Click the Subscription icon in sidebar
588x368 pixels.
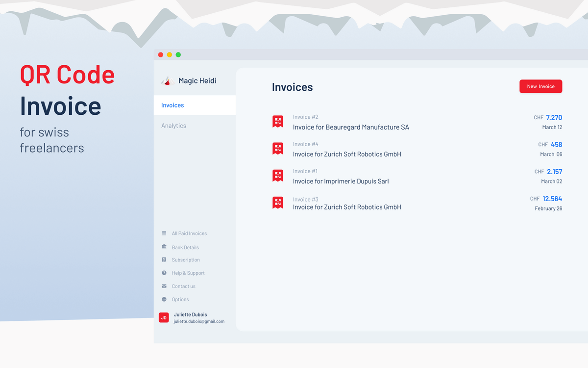tap(164, 260)
